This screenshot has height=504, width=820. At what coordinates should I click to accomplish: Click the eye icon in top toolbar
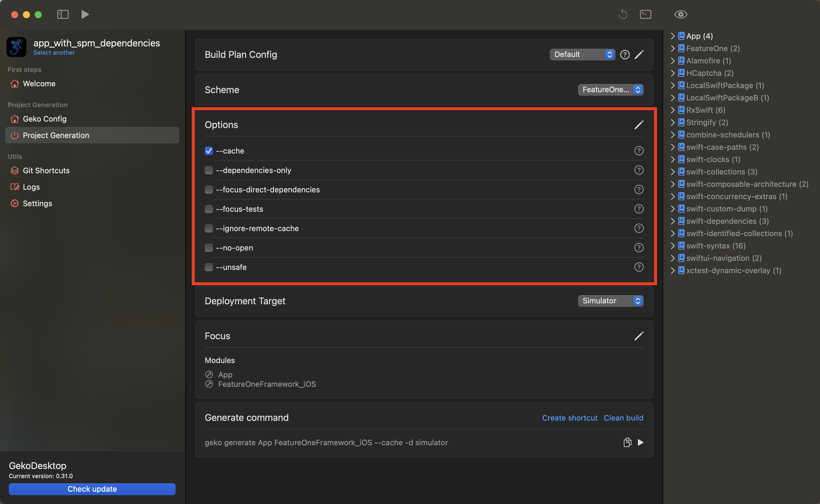pyautogui.click(x=680, y=14)
